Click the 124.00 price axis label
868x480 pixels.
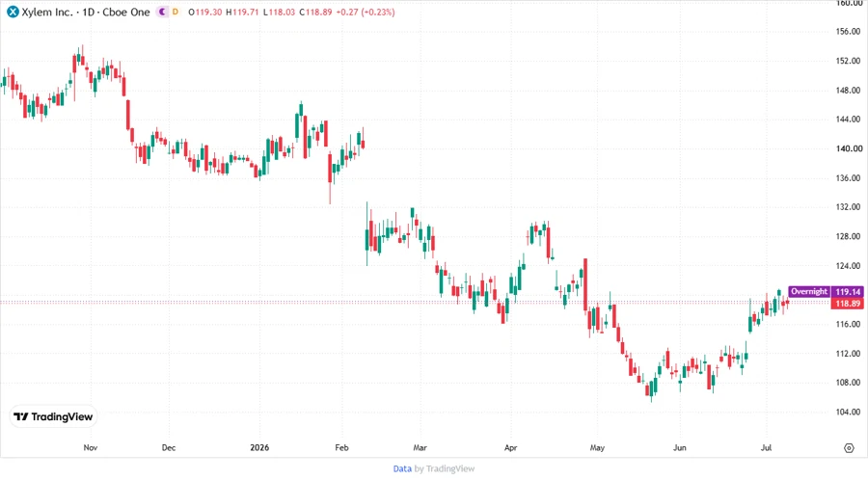pos(849,265)
